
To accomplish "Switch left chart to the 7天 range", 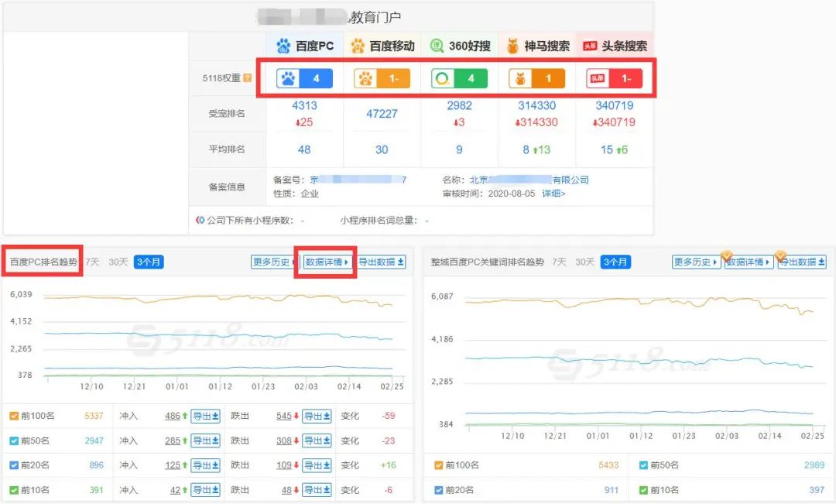I will tap(92, 262).
